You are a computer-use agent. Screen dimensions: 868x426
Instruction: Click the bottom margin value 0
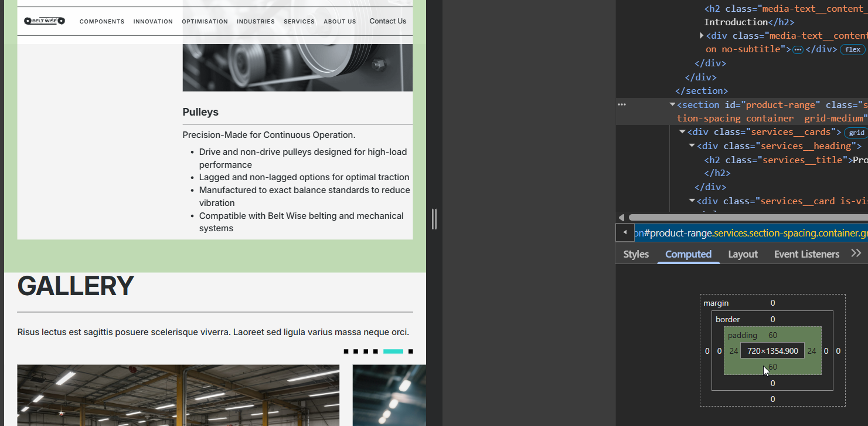point(772,399)
